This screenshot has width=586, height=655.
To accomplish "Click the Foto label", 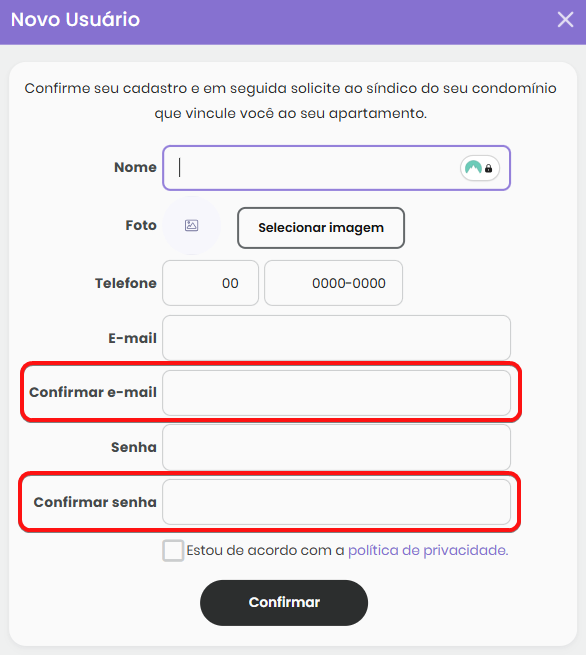I will pos(141,225).
